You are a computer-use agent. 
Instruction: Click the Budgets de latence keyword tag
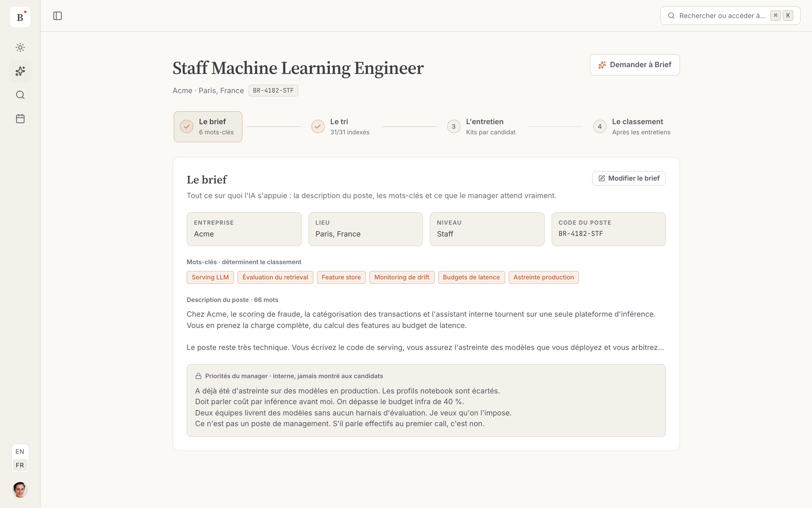coord(471,277)
